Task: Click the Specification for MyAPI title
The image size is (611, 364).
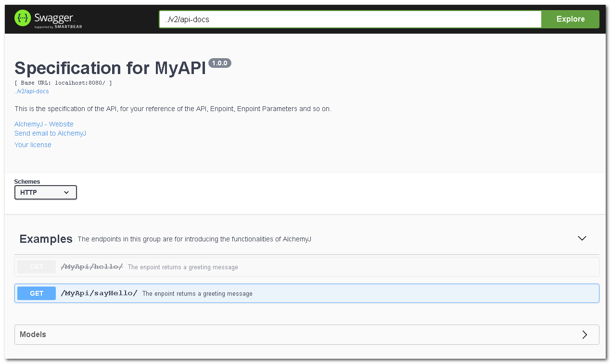Action: [x=110, y=68]
